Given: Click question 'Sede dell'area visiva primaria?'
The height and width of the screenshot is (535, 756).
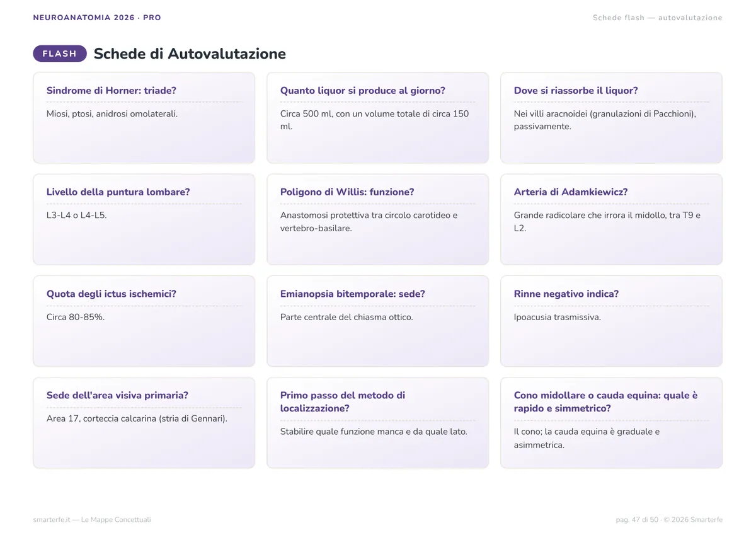Looking at the screenshot, I should (117, 396).
